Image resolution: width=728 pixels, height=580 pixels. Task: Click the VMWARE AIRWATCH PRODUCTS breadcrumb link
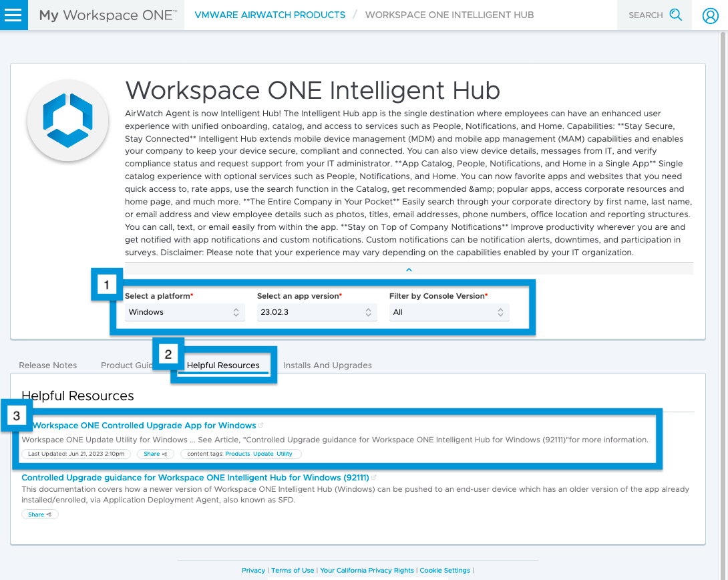270,14
